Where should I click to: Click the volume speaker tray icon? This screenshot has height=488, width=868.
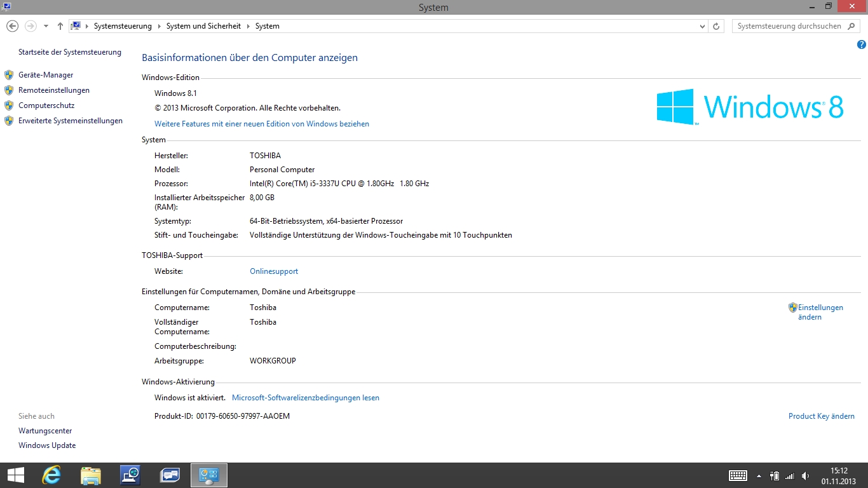(806, 475)
